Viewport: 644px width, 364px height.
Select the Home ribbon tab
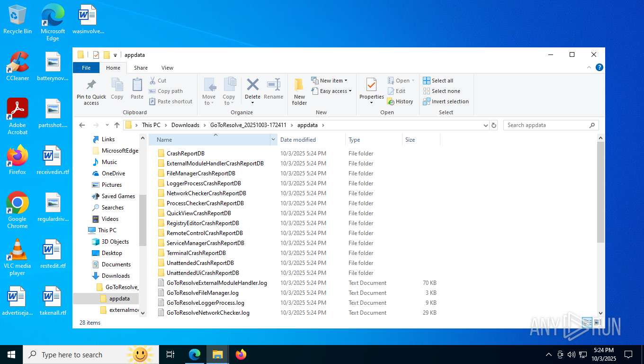coord(113,68)
